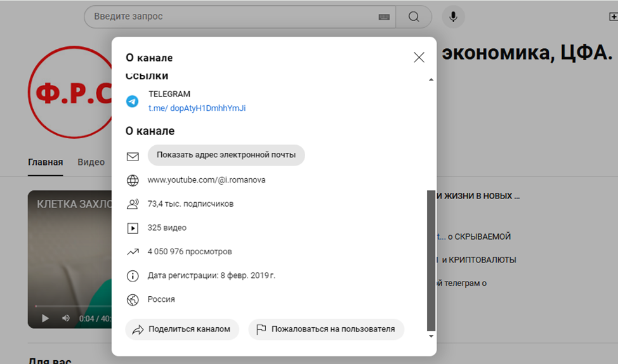This screenshot has width=618, height=364.
Task: Click the earth icon beside Россия
Action: [133, 300]
